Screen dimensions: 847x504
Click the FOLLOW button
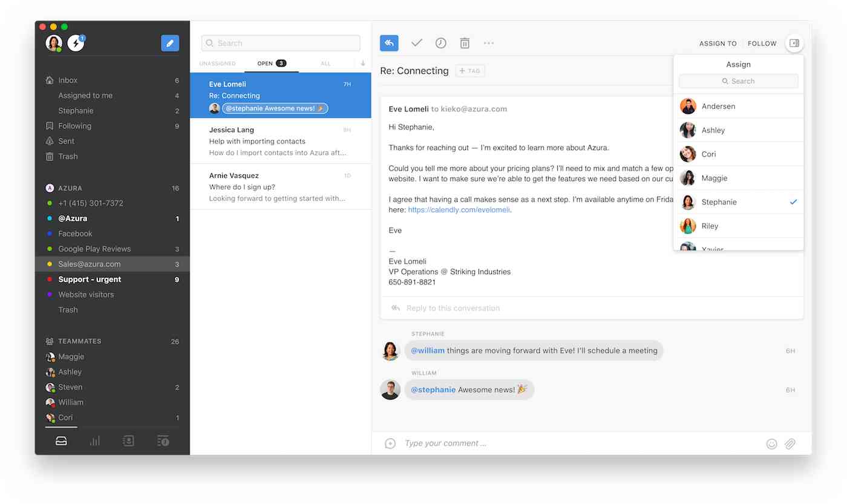(x=762, y=43)
